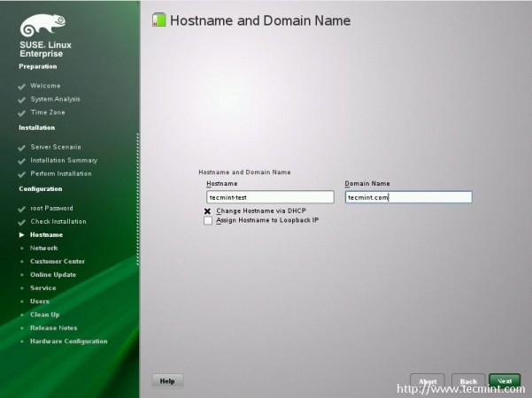Select the Perform Installation step
This screenshot has height=398, width=532.
[x=61, y=173]
